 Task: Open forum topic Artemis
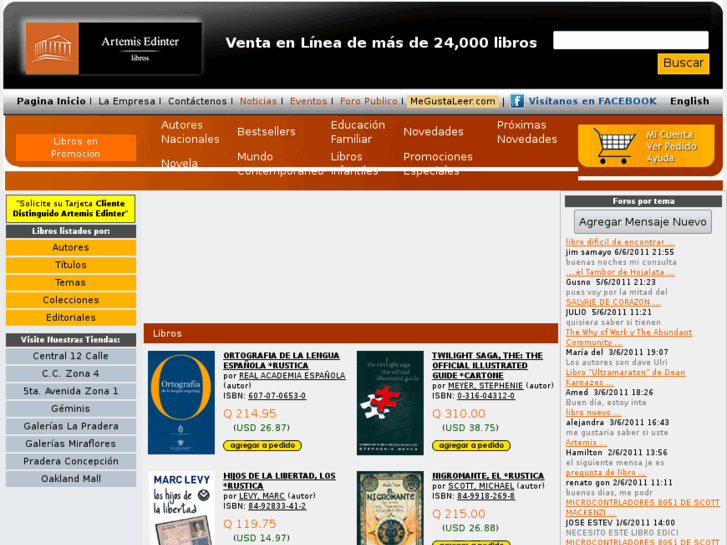coord(586,442)
